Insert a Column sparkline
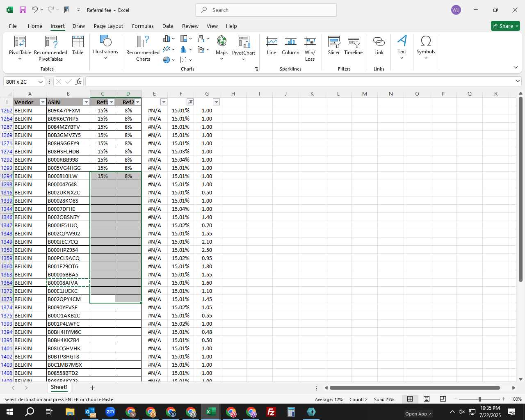The width and height of the screenshot is (525, 420). tap(290, 45)
